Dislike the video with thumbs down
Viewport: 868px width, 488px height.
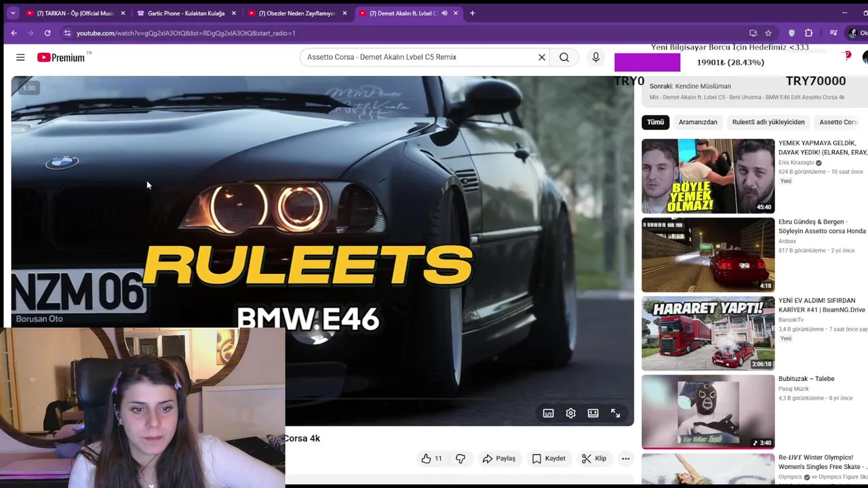tap(460, 459)
